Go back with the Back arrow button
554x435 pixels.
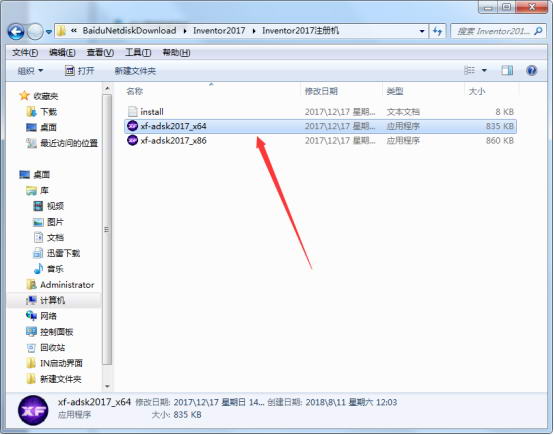point(16,31)
